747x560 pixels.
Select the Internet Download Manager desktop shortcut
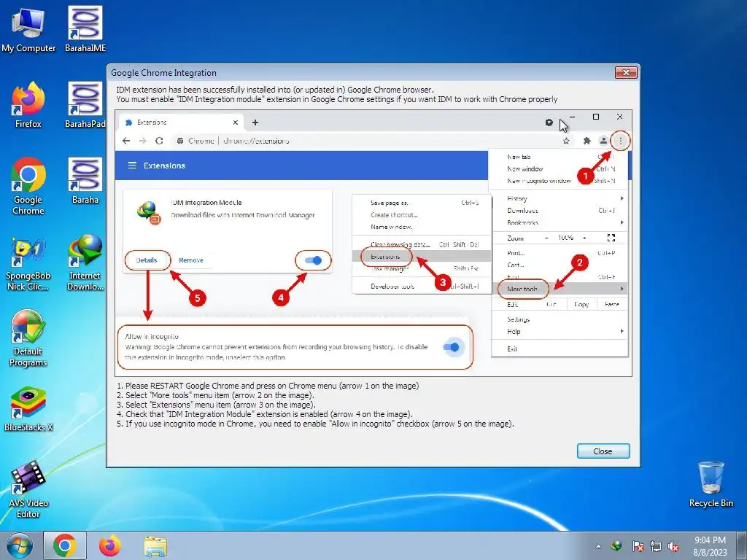coord(85,263)
